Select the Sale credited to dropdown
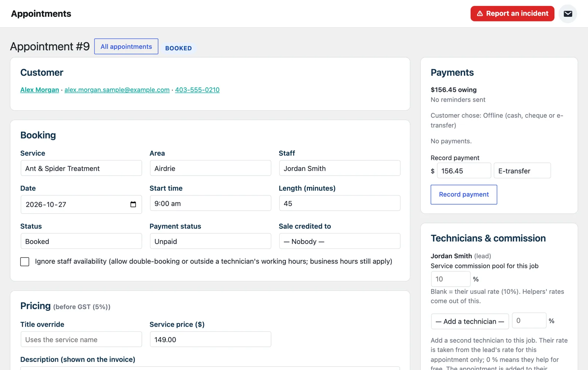The width and height of the screenshot is (588, 370). 340,241
